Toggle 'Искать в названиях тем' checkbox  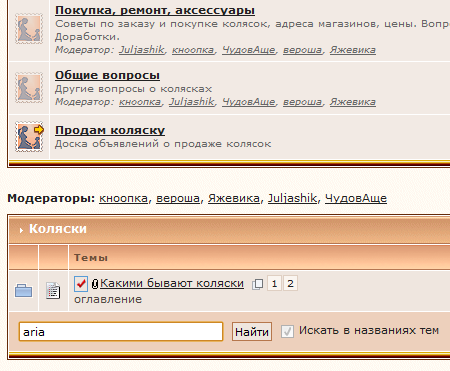coord(287,331)
